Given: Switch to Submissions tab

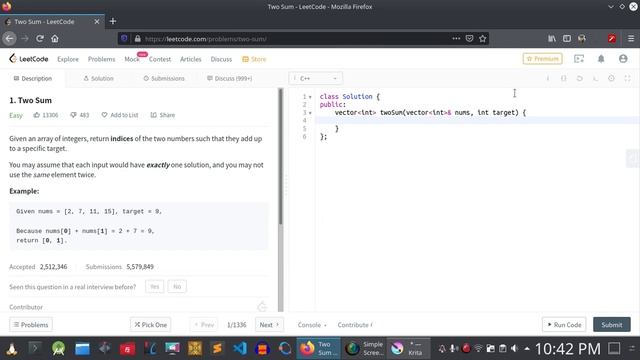Looking at the screenshot, I should [x=164, y=78].
